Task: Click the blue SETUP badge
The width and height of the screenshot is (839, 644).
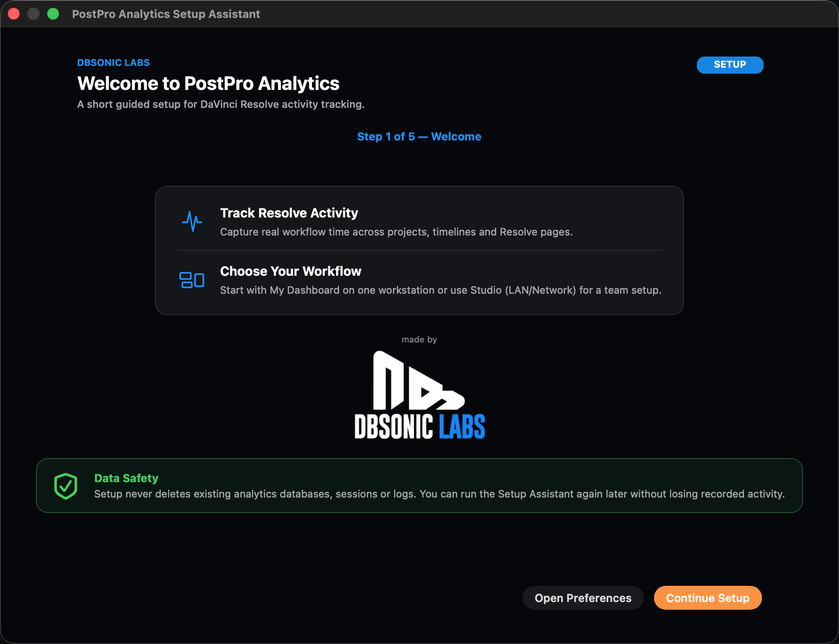Action: click(730, 65)
